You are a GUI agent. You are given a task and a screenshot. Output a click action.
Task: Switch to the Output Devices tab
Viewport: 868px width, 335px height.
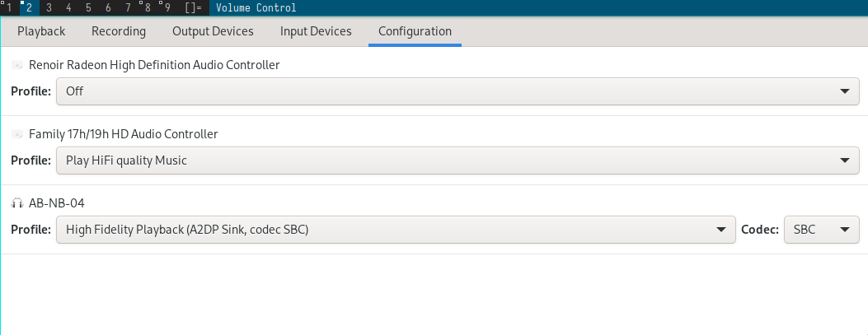pos(213,31)
